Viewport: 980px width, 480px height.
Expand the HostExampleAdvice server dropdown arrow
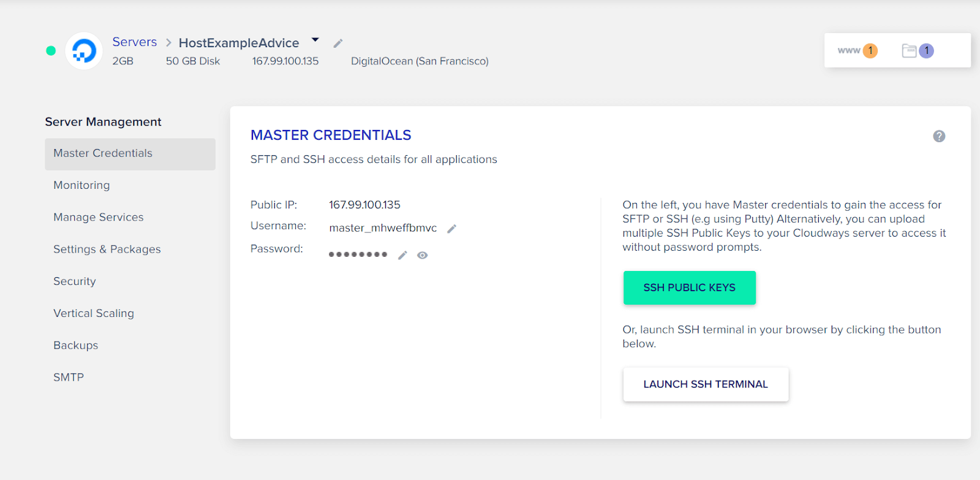pos(315,40)
